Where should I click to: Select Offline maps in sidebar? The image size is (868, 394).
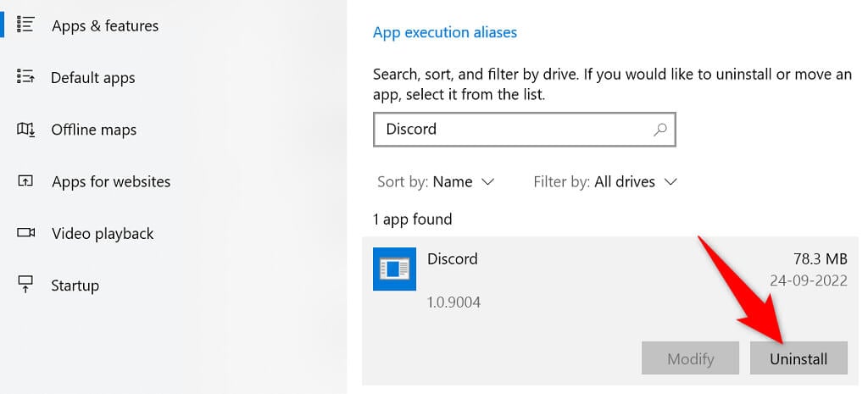point(94,130)
